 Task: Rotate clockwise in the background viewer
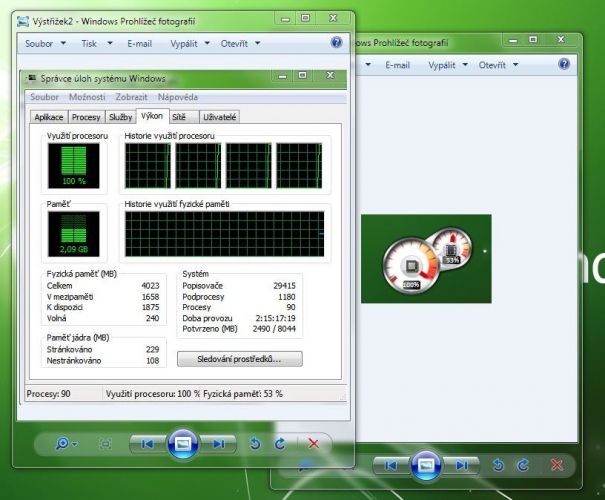[x=523, y=466]
